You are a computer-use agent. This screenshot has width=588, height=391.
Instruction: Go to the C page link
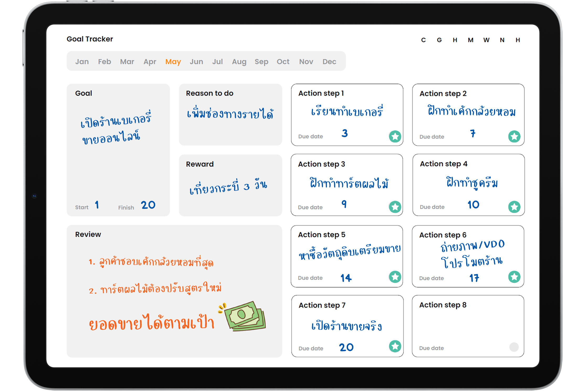point(423,40)
